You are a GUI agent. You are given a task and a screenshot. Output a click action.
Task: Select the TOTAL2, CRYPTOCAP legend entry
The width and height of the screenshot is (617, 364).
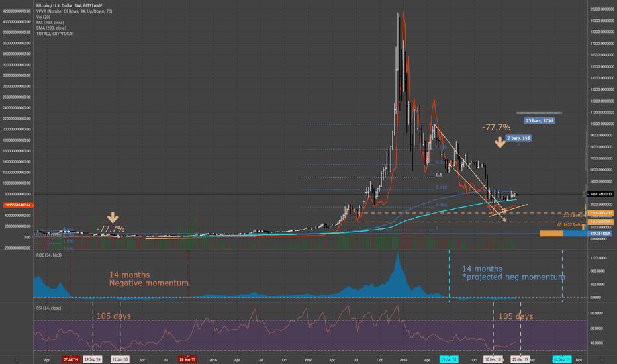coord(55,34)
